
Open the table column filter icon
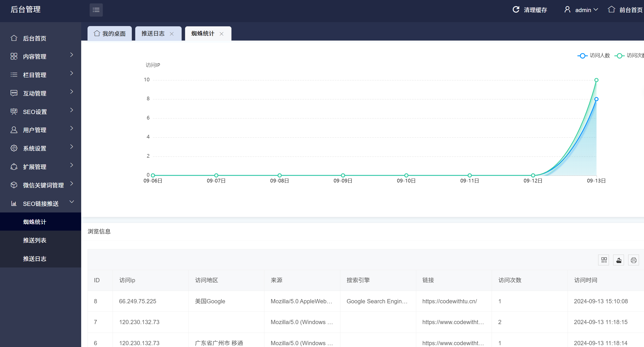pos(604,260)
